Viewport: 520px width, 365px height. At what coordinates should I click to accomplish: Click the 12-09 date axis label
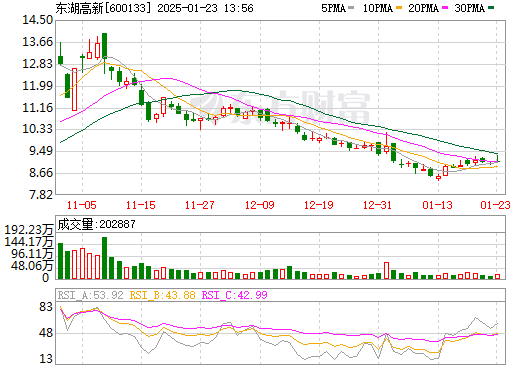pyautogui.click(x=260, y=205)
